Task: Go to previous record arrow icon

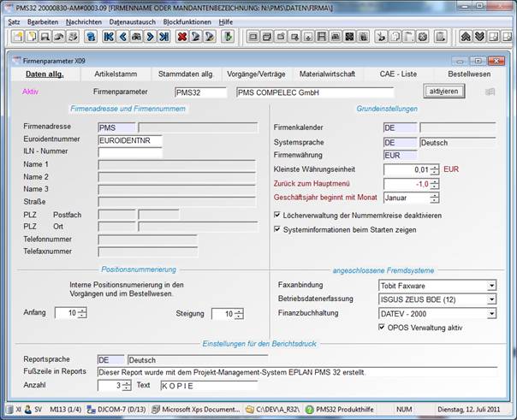Action: (x=122, y=37)
